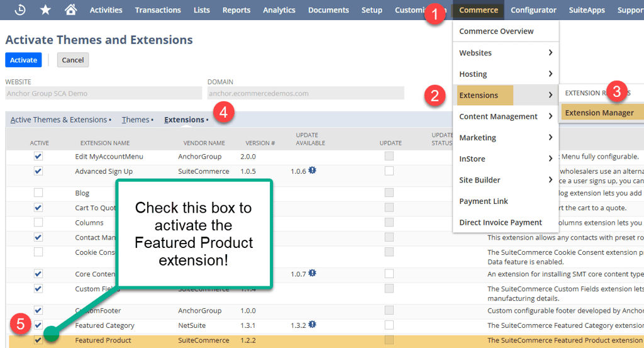This screenshot has width=644, height=348.
Task: Enable the Cookie Consent extension checkbox
Action: (38, 252)
